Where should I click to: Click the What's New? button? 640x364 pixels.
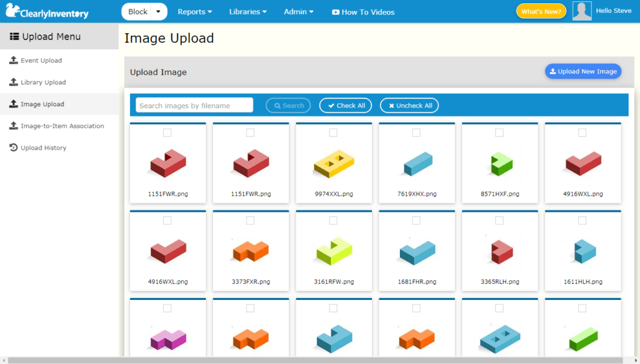pyautogui.click(x=541, y=12)
